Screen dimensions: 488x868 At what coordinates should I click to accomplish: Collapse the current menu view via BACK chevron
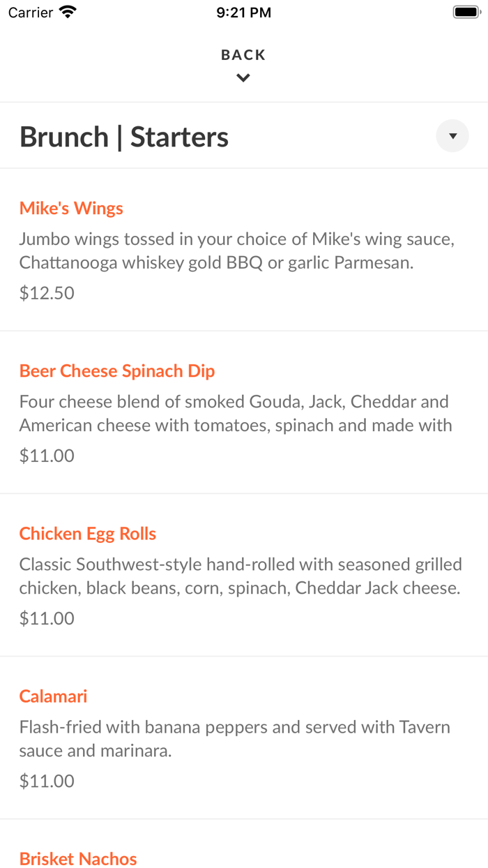coord(243,77)
